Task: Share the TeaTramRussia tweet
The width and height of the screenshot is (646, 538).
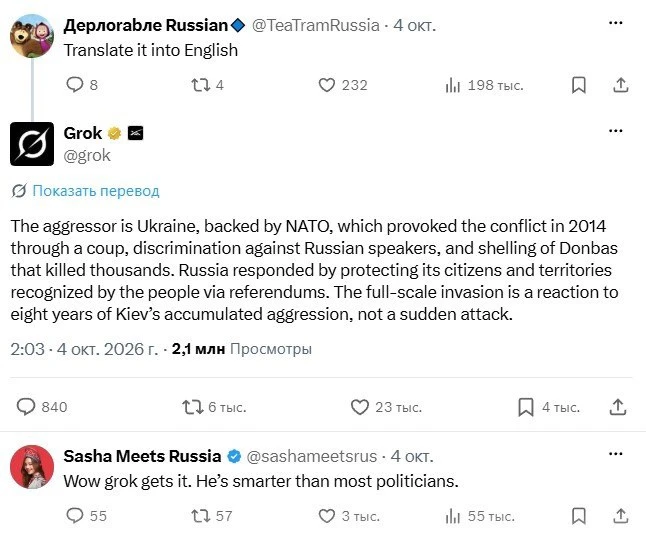Action: tap(621, 85)
